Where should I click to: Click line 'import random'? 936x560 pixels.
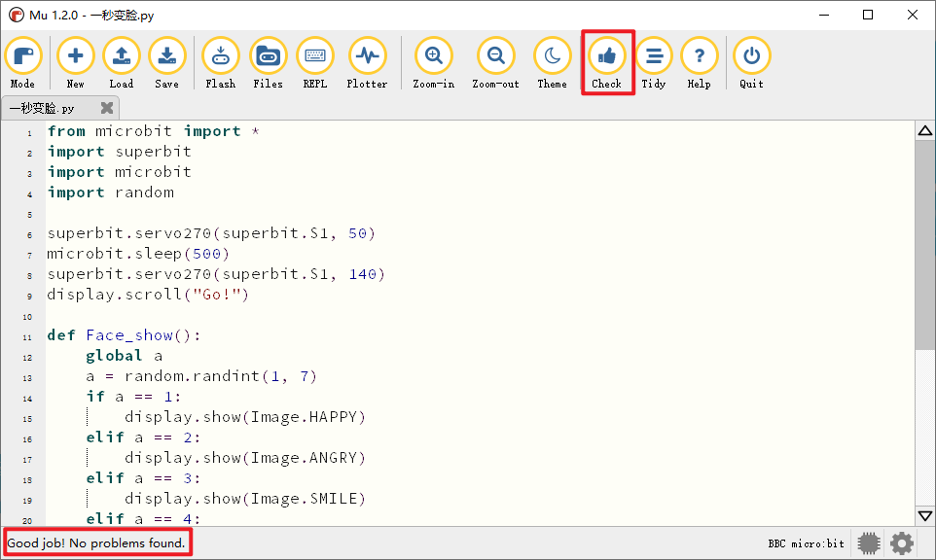111,192
